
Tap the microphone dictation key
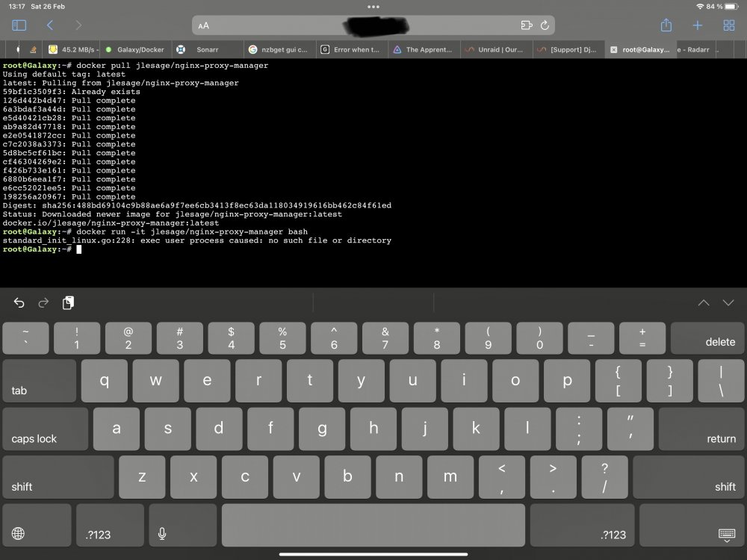click(182, 525)
